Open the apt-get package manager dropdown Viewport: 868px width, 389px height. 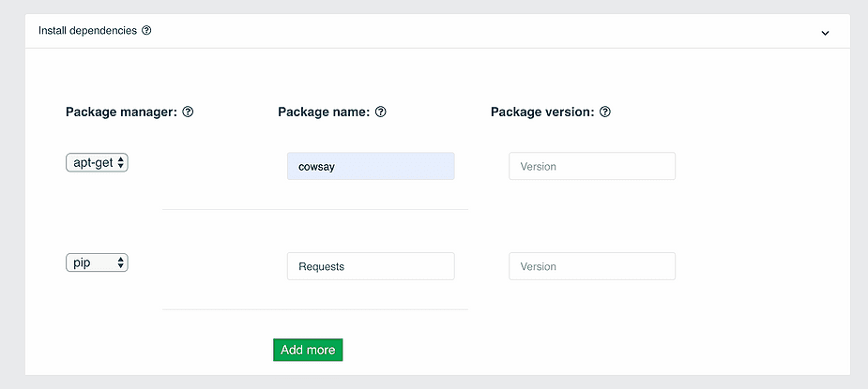97,163
